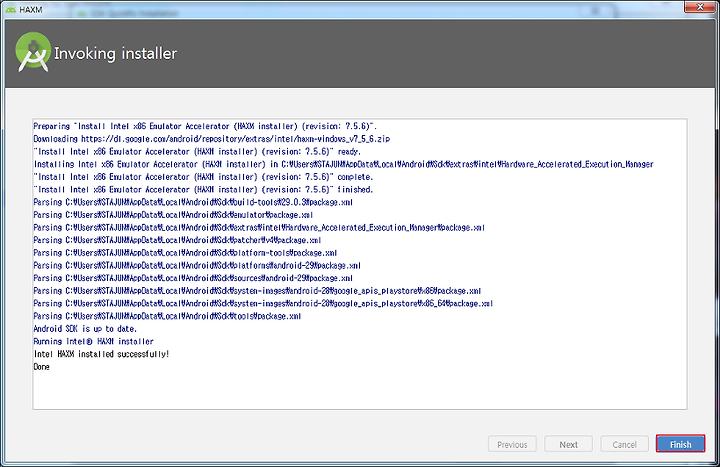The width and height of the screenshot is (720, 467).
Task: Click the Finish button
Action: [680, 444]
